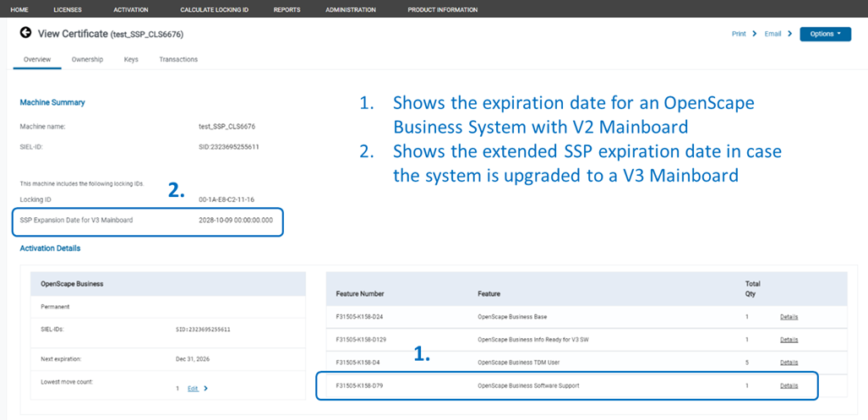
Task: Open the REPORTS menu
Action: point(287,9)
